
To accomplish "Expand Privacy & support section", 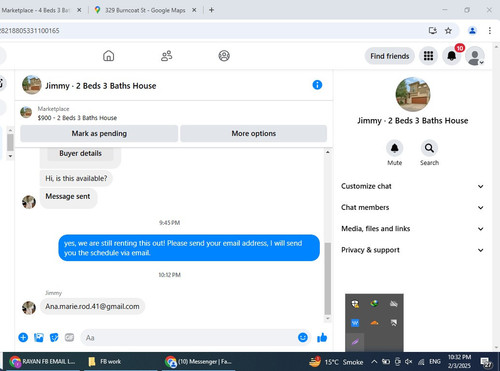I will (412, 250).
